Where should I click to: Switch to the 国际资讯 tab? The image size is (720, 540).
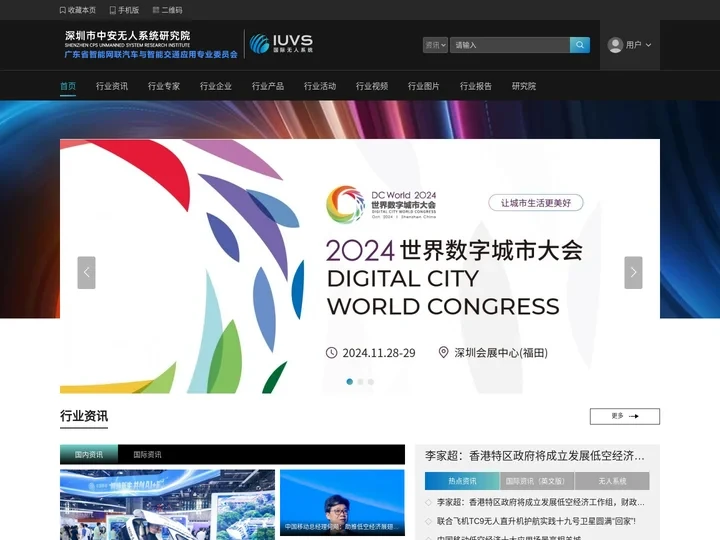click(x=147, y=454)
